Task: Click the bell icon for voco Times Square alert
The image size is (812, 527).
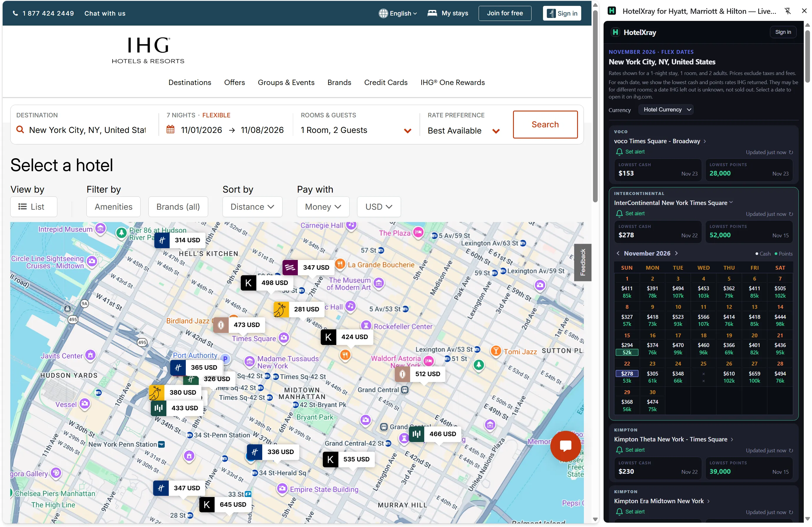Action: pyautogui.click(x=619, y=152)
